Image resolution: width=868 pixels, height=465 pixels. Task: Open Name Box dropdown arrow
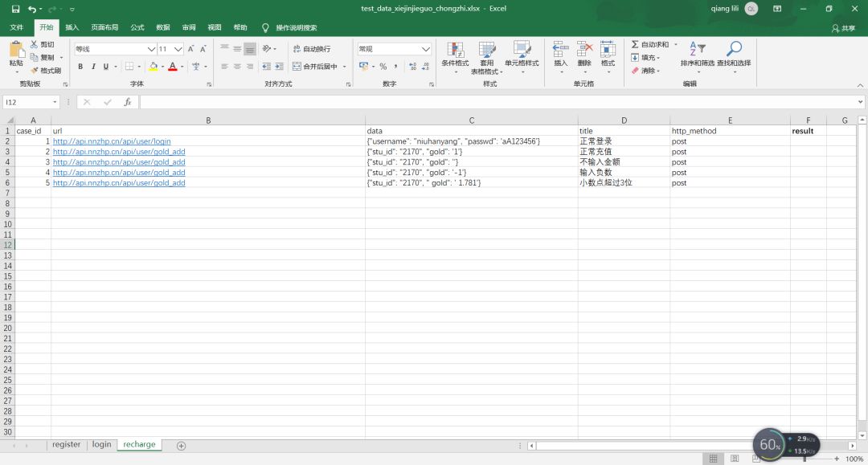click(x=55, y=102)
